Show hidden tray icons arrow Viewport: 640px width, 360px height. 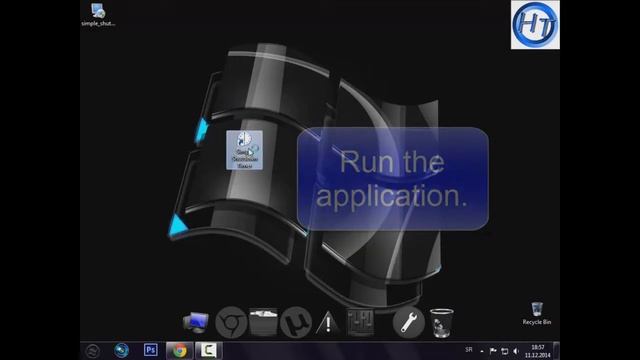pyautogui.click(x=482, y=351)
